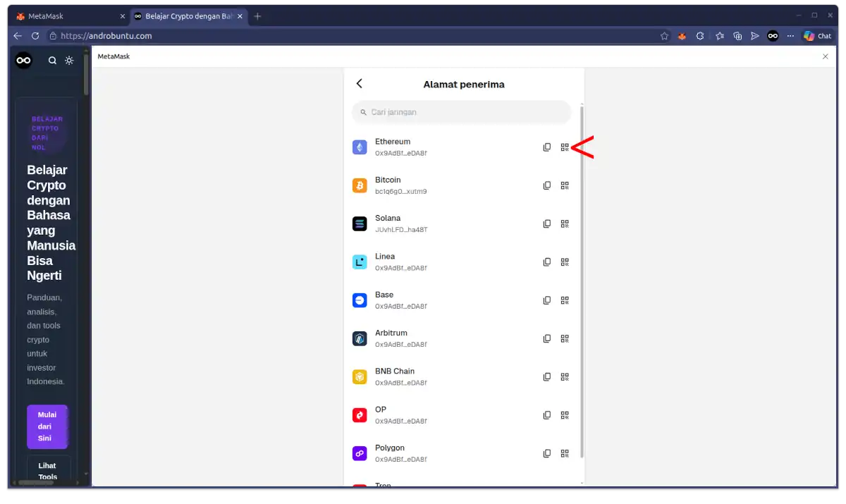Focus the Cari jaringan search field
The height and width of the screenshot is (504, 846).
click(461, 112)
